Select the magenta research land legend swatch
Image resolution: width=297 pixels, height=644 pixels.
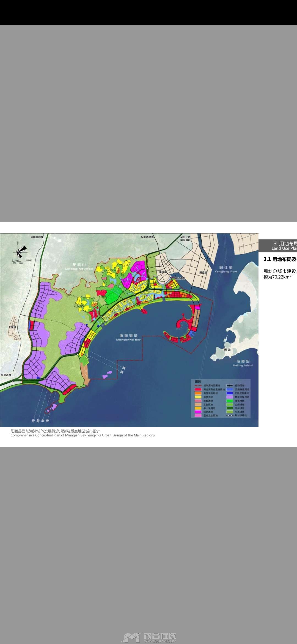(x=198, y=412)
